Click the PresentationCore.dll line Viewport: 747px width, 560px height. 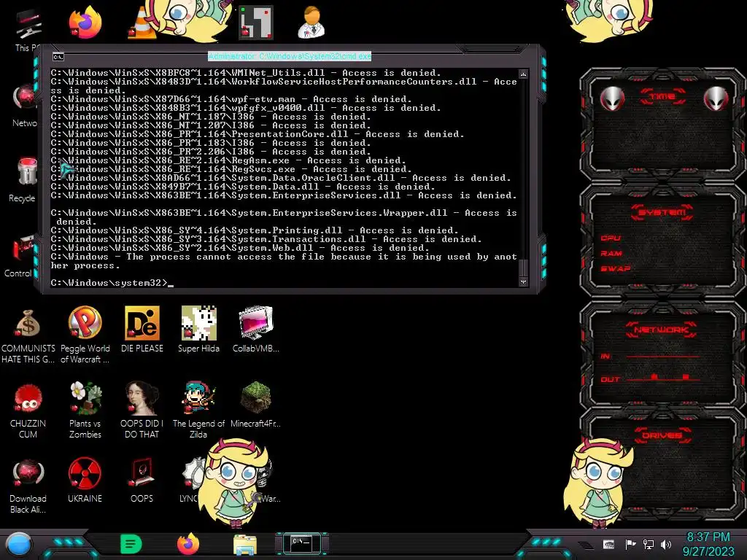point(258,134)
